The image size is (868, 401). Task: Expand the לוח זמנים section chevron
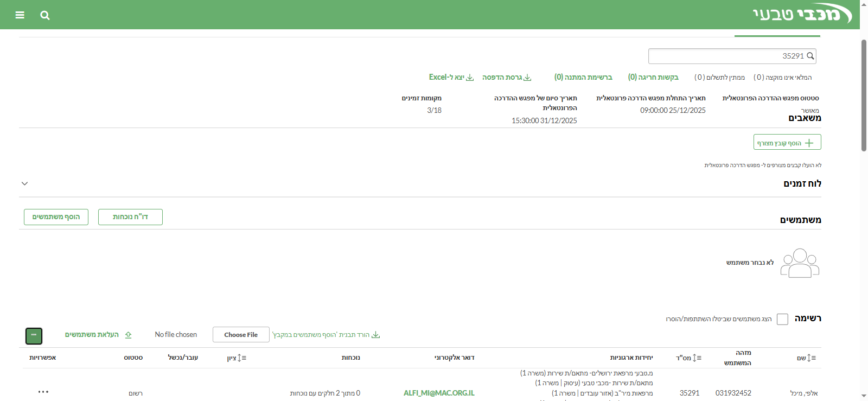24,183
